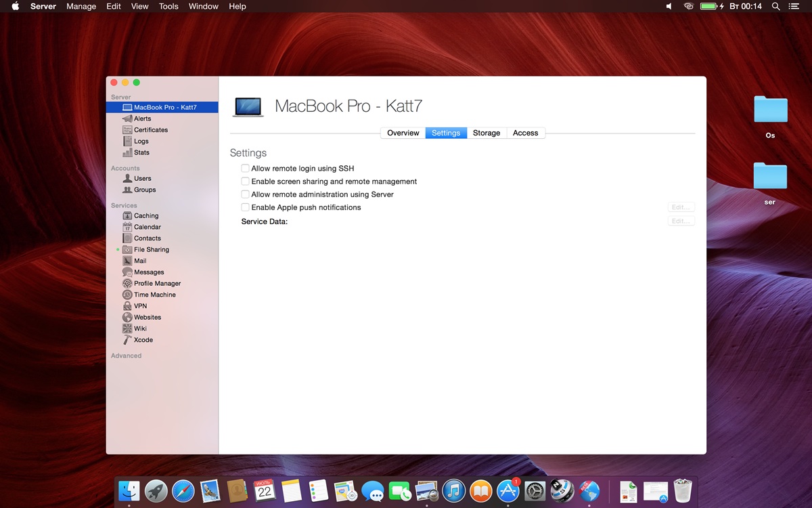
Task: Open Launchpad from the Dock
Action: [x=156, y=491]
